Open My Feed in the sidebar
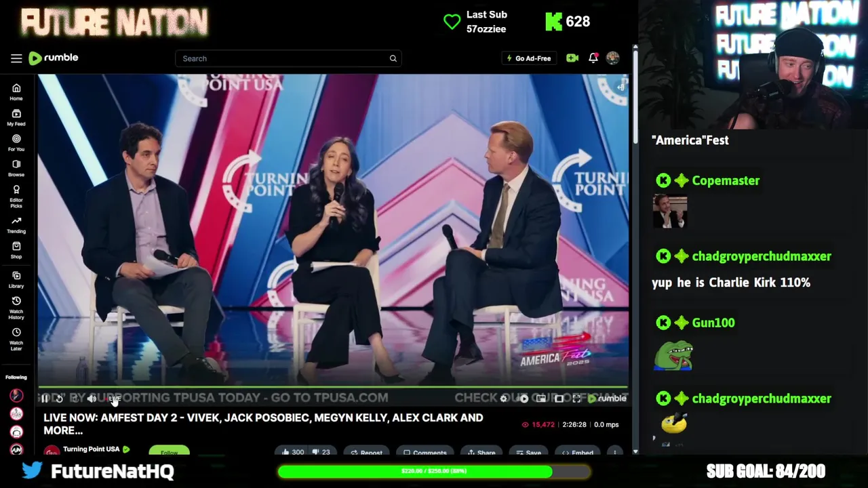This screenshot has height=488, width=868. click(x=16, y=118)
